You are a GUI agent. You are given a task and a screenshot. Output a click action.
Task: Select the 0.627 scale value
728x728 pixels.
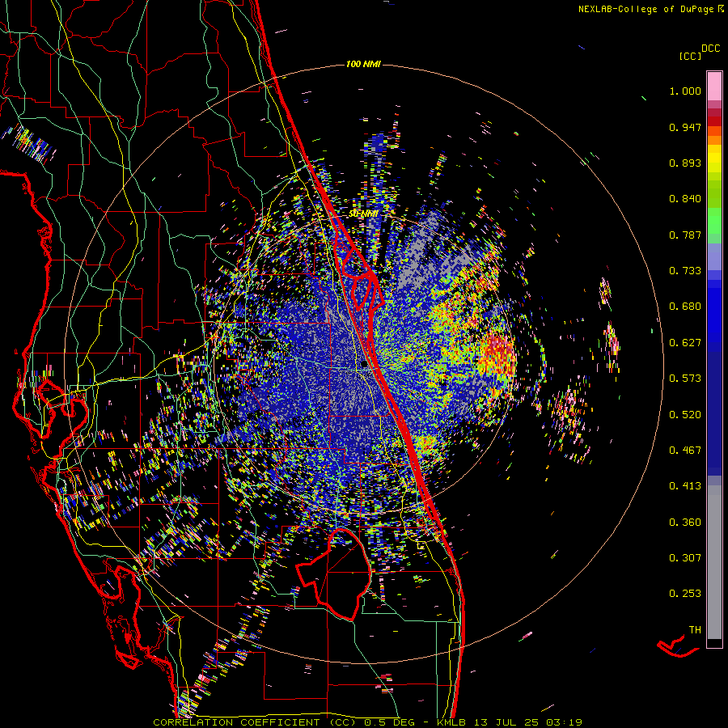(685, 343)
